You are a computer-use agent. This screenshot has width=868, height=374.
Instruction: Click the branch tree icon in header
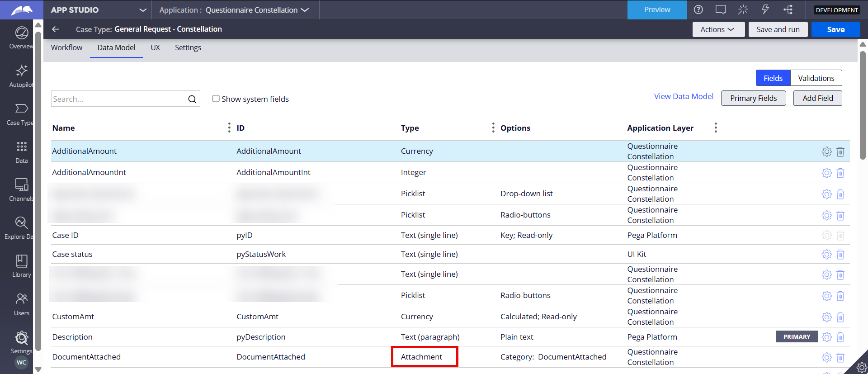pos(788,9)
